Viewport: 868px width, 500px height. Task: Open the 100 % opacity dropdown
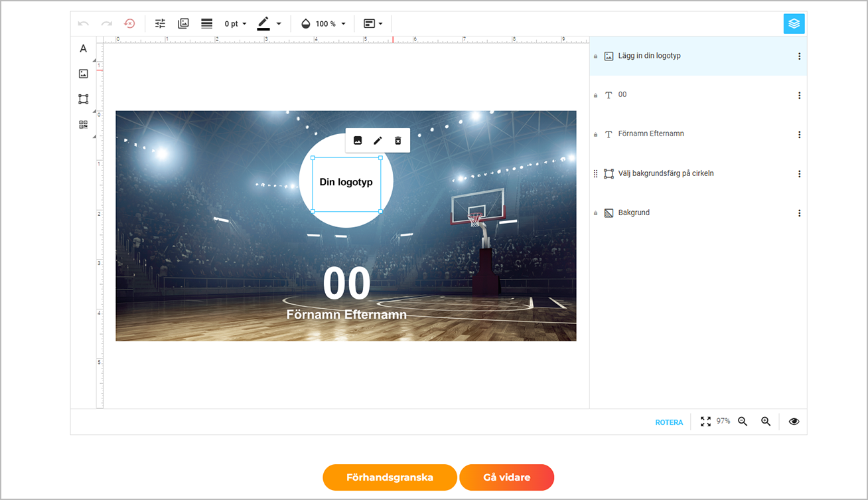324,24
